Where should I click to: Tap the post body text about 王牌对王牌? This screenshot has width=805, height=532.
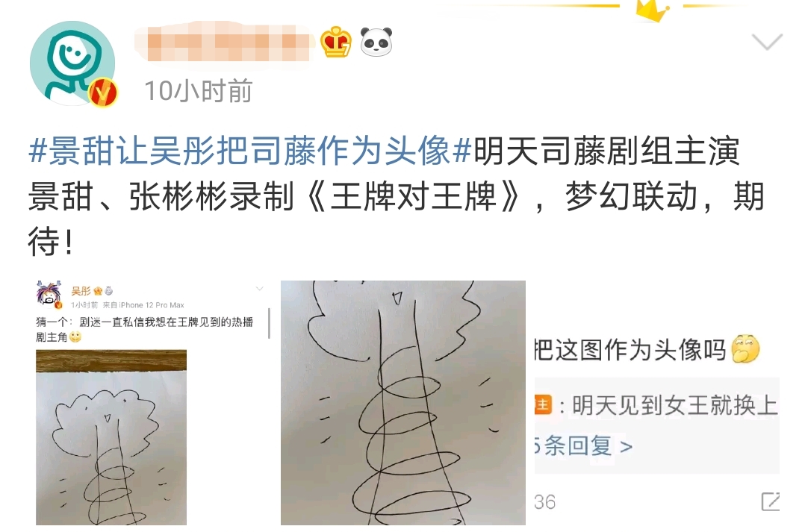coord(397,196)
